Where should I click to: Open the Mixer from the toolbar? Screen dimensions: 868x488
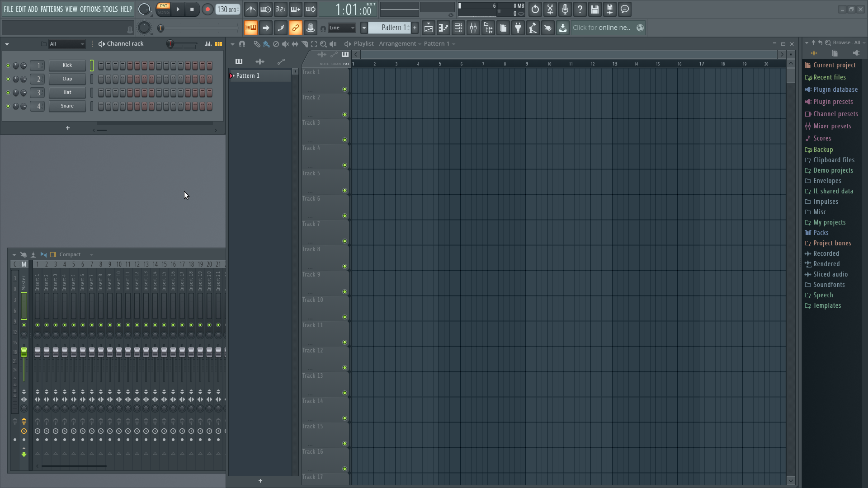473,28
